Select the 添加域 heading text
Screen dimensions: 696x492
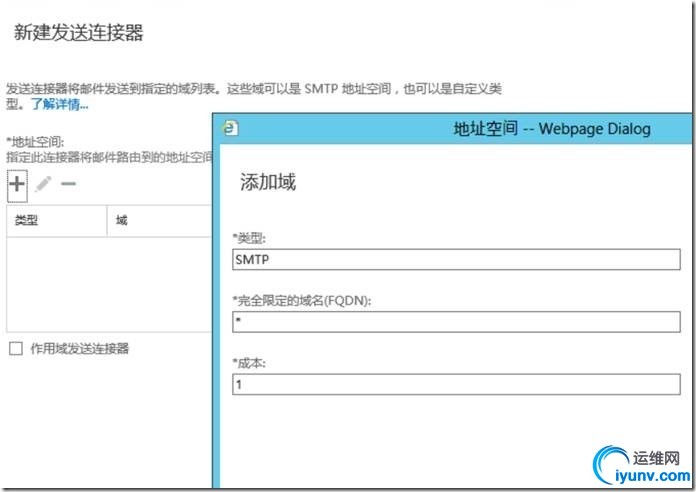coord(268,182)
